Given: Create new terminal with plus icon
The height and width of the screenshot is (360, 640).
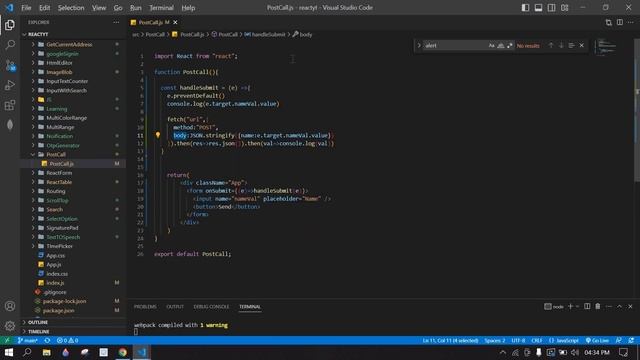Looking at the screenshot, I should click(x=570, y=306).
